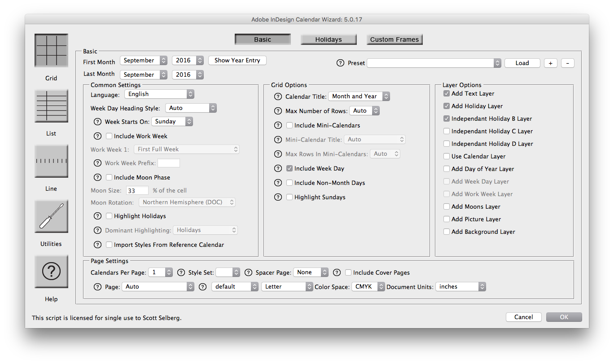Viewport: 614px width, 364px height.
Task: Check Import Styles From Reference Calendar
Action: [109, 245]
